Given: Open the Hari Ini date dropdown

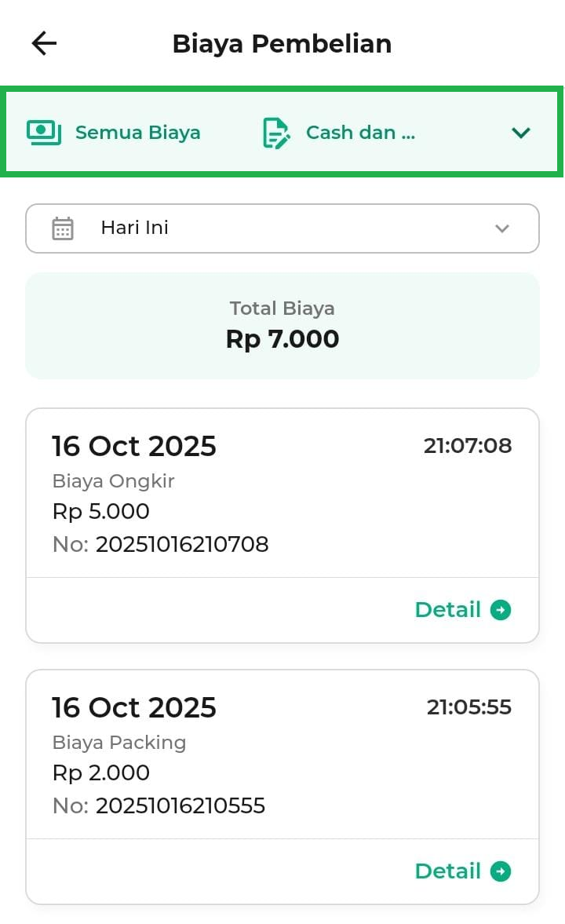Looking at the screenshot, I should 282,228.
